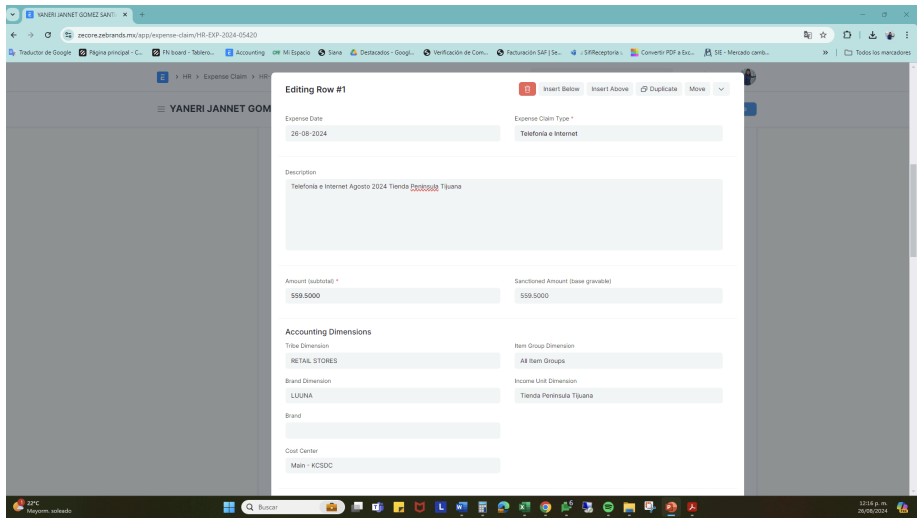The image size is (922, 524).
Task: Open the Tribe Dimension RETAIL STORES field
Action: point(392,360)
